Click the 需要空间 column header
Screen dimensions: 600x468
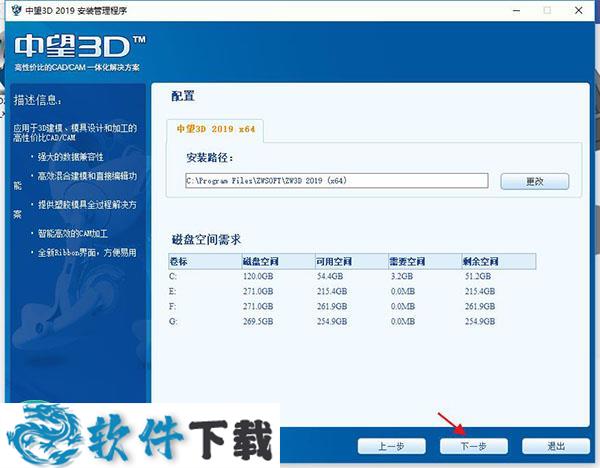point(425,261)
